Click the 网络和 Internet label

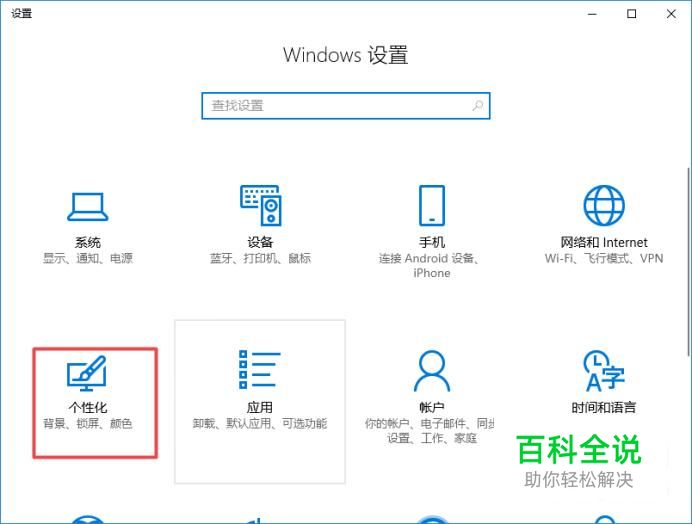click(604, 242)
